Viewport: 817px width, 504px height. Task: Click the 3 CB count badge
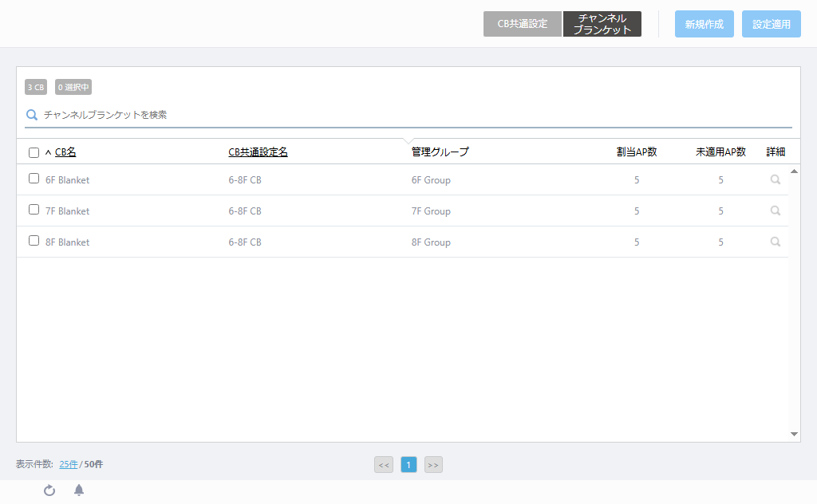point(36,87)
